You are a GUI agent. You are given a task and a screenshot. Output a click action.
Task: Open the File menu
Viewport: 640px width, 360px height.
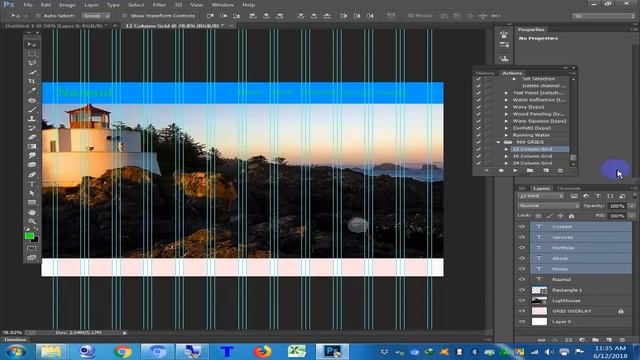click(28, 5)
